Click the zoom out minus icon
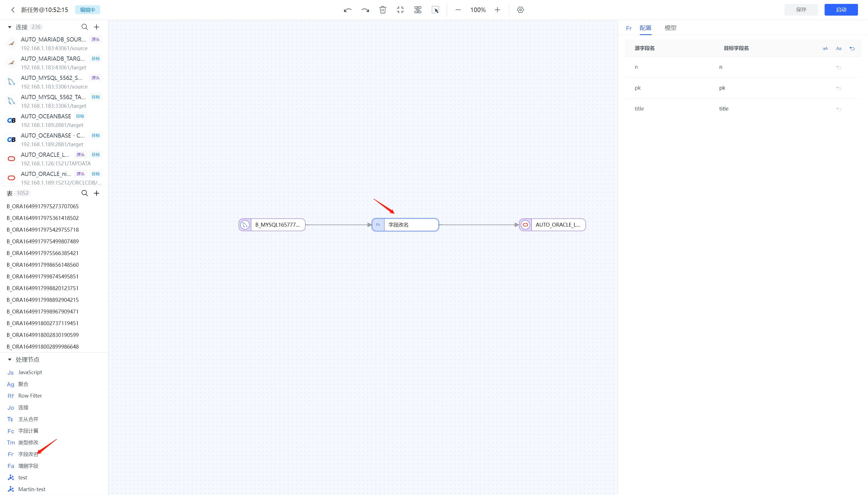Viewport: 868px width, 495px height. click(458, 10)
